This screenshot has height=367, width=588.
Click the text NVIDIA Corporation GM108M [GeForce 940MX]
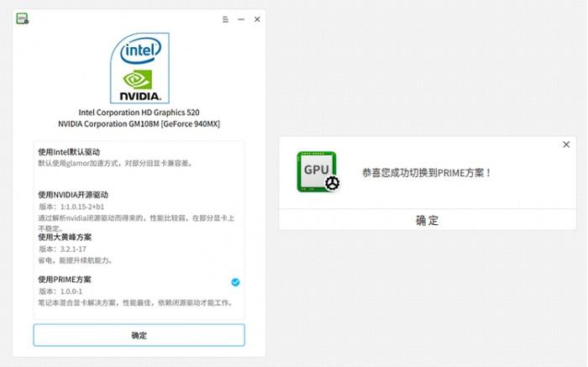point(139,123)
